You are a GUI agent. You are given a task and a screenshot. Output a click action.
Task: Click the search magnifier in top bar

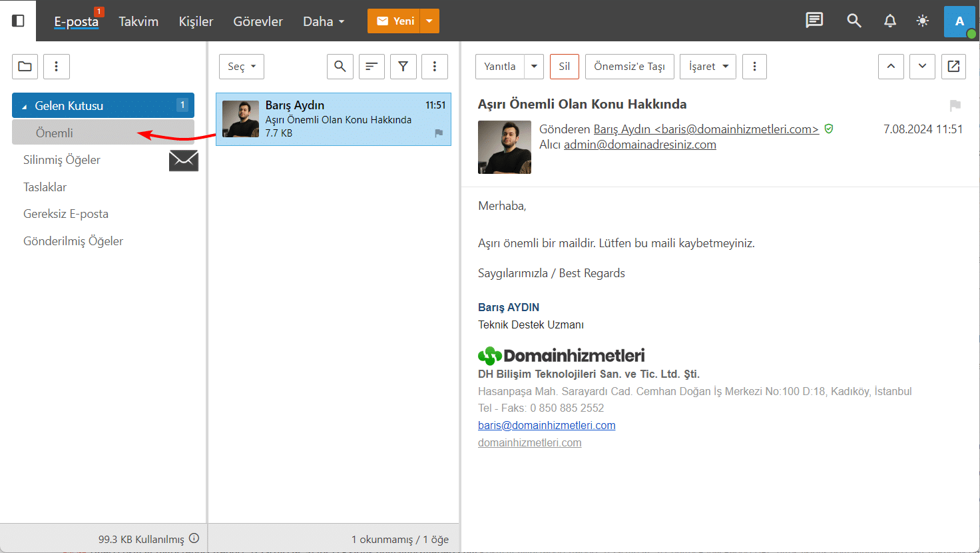coord(854,21)
